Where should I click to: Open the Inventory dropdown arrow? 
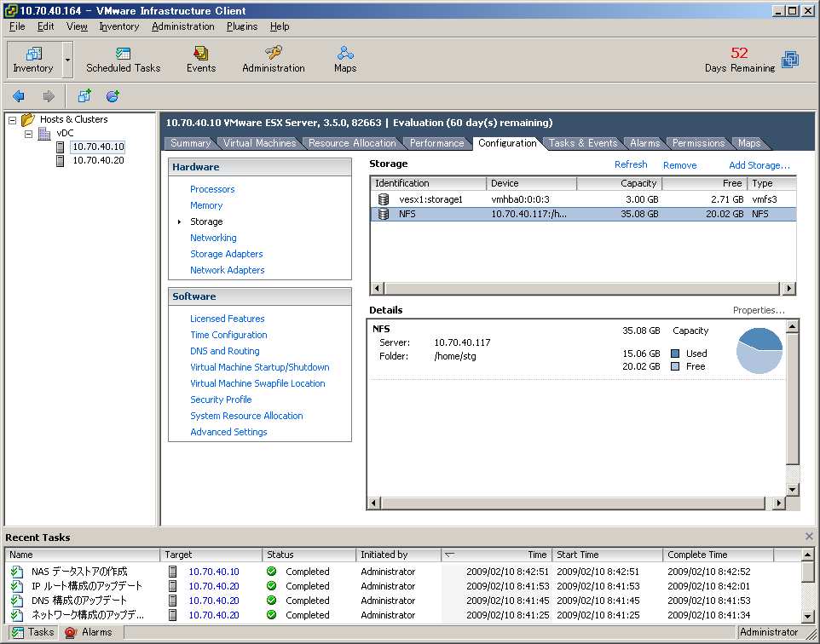click(67, 60)
